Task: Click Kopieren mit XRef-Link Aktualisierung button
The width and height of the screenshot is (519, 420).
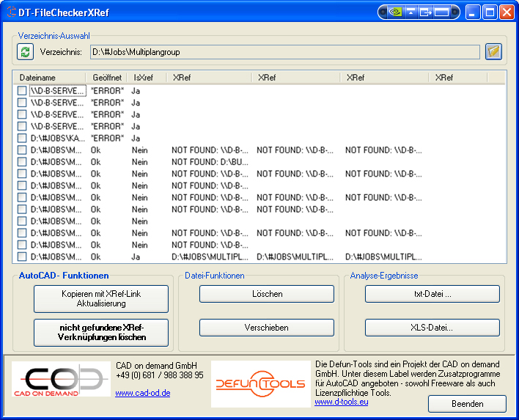Action: [x=101, y=299]
